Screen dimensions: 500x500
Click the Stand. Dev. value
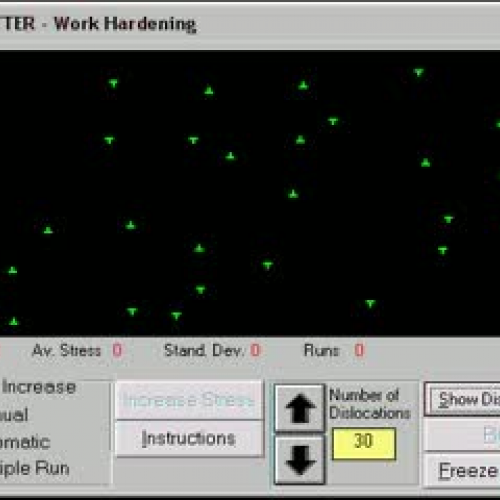click(x=255, y=350)
